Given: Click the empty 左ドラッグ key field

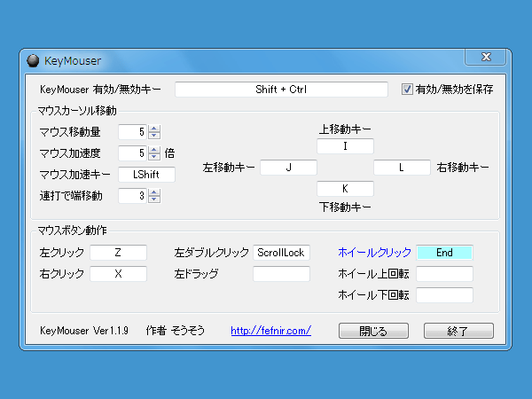Looking at the screenshot, I should tap(281, 274).
